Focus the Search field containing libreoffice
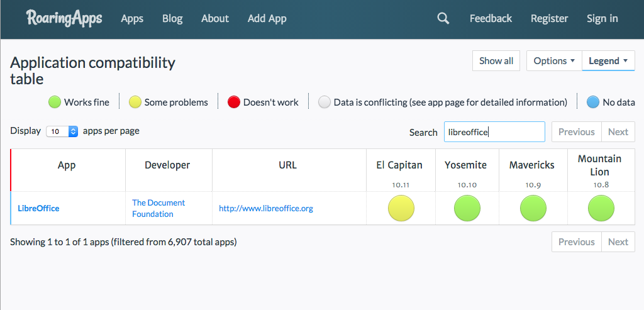This screenshot has height=310, width=644. (x=494, y=132)
